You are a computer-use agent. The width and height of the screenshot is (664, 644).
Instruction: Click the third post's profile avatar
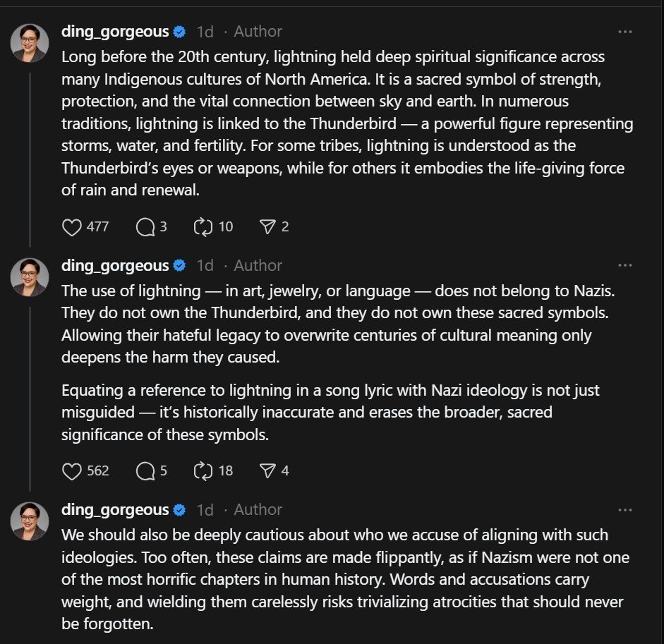[x=30, y=521]
